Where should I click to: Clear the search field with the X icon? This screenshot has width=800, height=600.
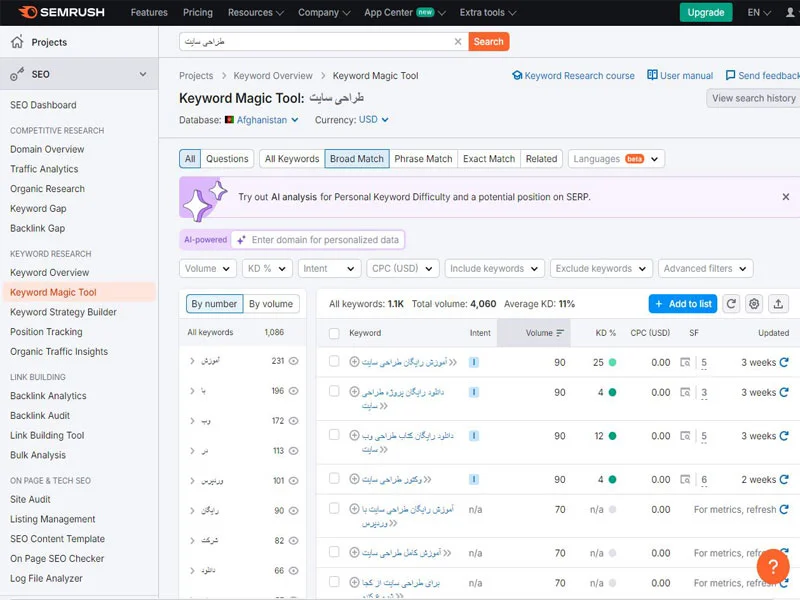pyautogui.click(x=458, y=42)
